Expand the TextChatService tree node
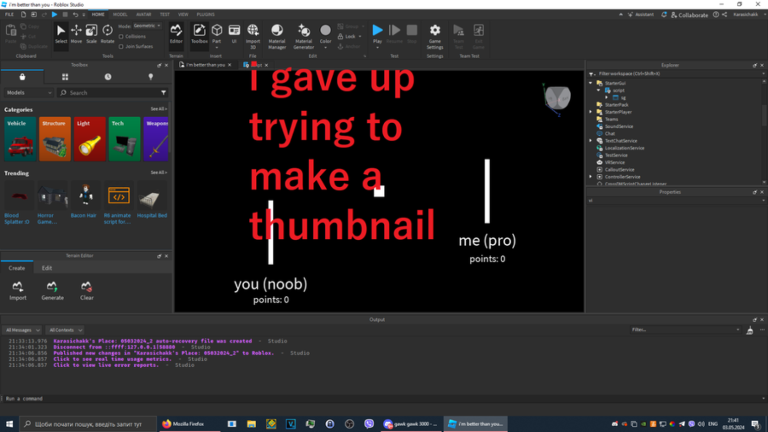Viewport: 768px width, 432px height. coord(591,141)
